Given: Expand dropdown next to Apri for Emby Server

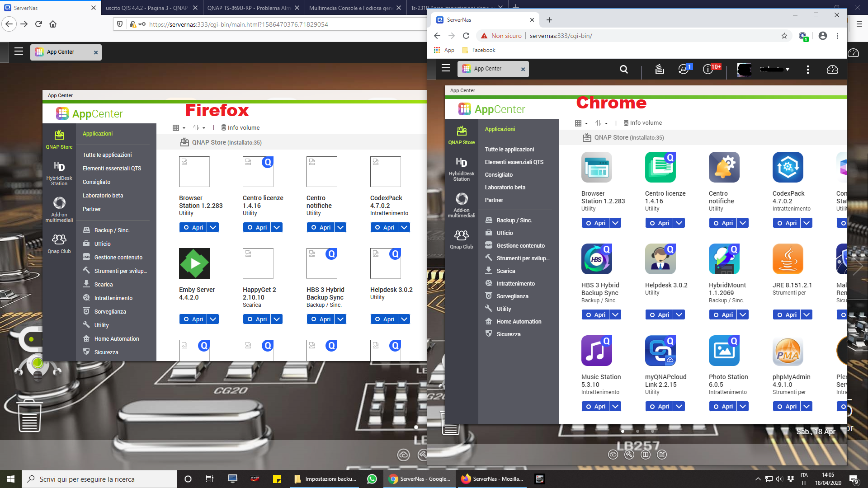Looking at the screenshot, I should coord(213,319).
